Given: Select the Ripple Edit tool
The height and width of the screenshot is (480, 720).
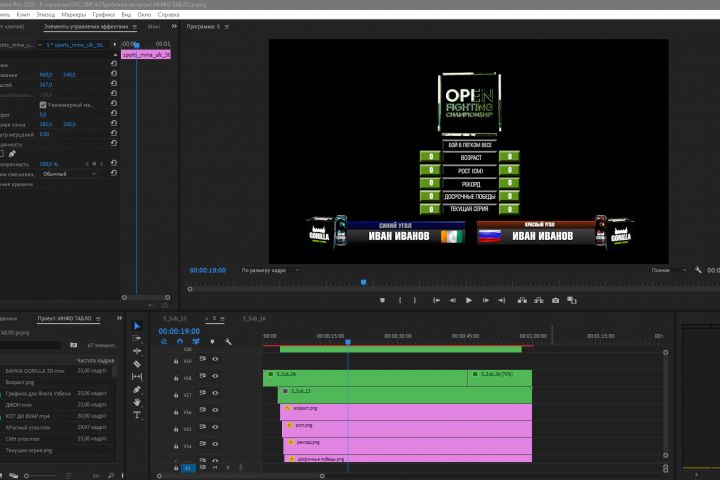Looking at the screenshot, I should coord(137,351).
